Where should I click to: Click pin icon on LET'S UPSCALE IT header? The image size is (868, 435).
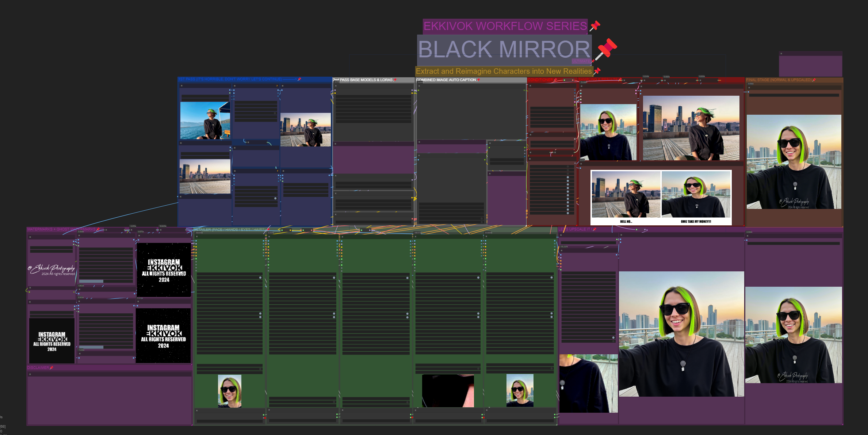click(594, 229)
